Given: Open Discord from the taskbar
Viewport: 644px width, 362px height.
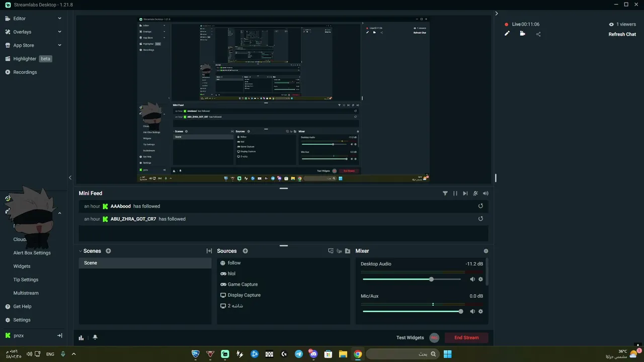Looking at the screenshot, I should point(313,354).
